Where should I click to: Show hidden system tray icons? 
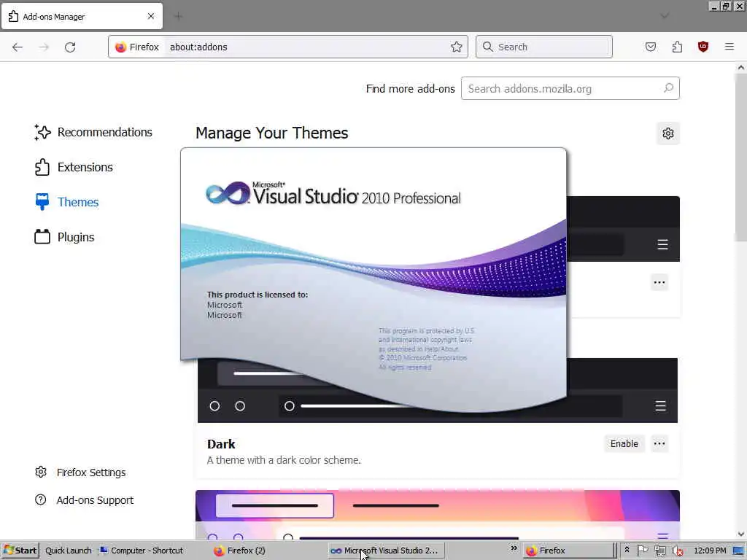pyautogui.click(x=627, y=550)
